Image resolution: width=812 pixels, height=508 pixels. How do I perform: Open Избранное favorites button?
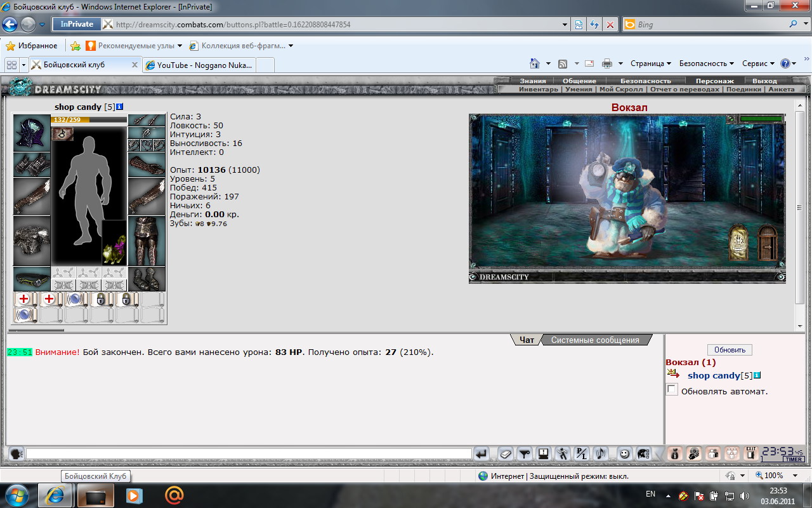(32, 46)
